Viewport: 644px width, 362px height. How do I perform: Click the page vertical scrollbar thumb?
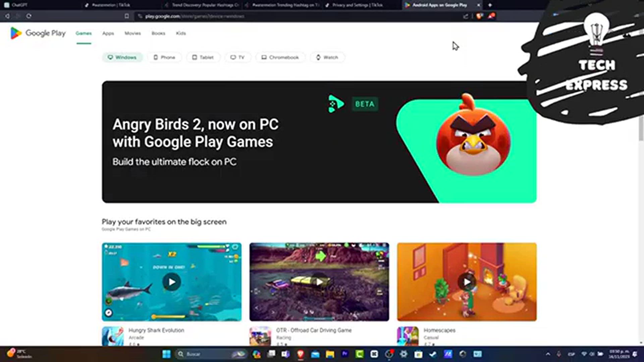click(x=641, y=128)
